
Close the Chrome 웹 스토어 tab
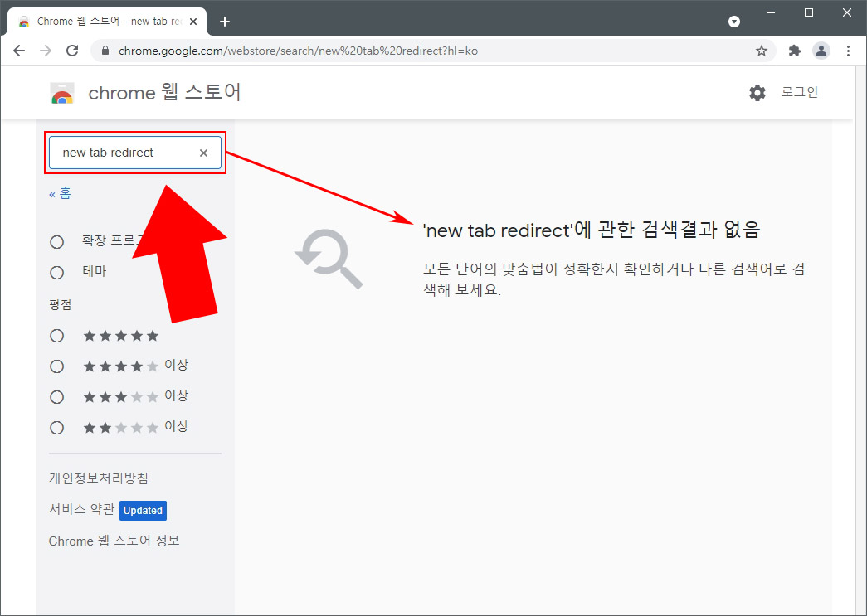tap(193, 22)
